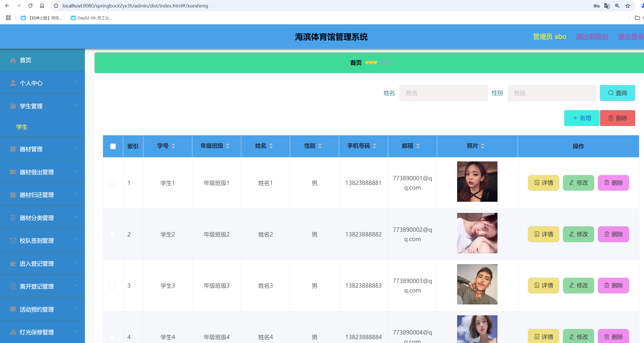This screenshot has height=343, width=644.
Task: Click the browser reload icon
Action: click(x=30, y=6)
